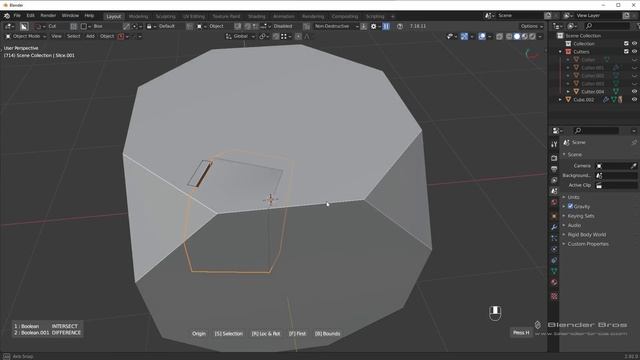This screenshot has width=640, height=360.
Task: Open the Edit menu
Action: coord(31,16)
